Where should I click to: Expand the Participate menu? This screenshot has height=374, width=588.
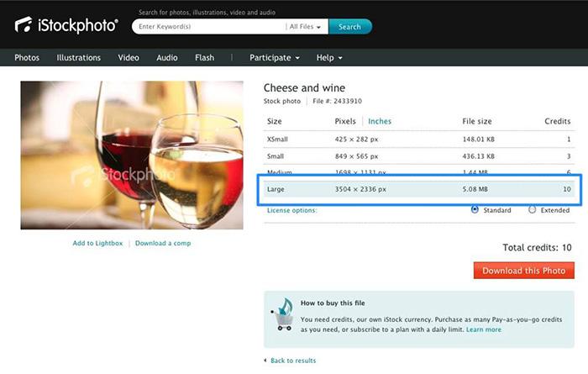pyautogui.click(x=275, y=58)
